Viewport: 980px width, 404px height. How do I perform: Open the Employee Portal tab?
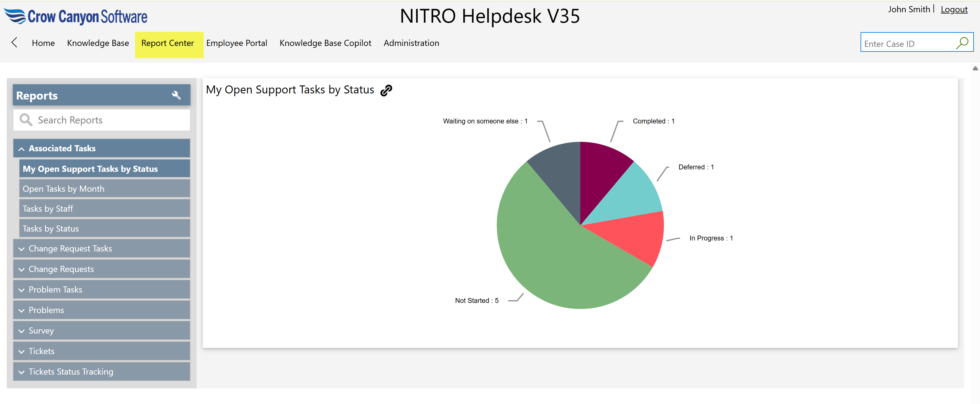tap(236, 43)
